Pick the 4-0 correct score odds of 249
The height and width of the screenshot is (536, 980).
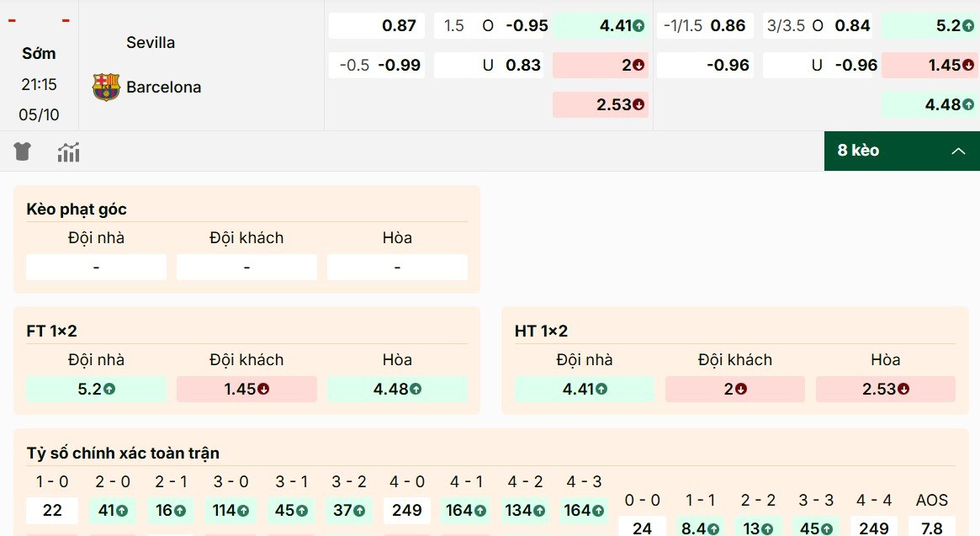pyautogui.click(x=406, y=510)
